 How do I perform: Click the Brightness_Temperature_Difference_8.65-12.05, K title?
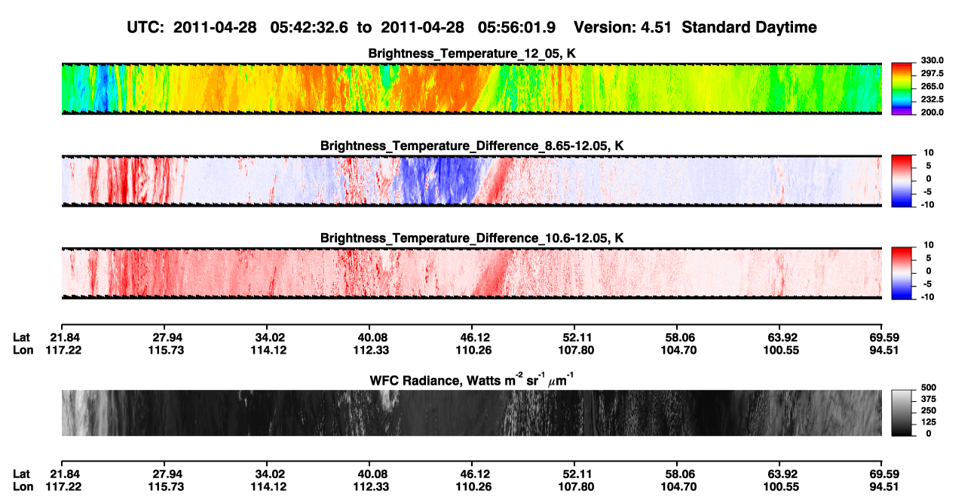(x=472, y=146)
